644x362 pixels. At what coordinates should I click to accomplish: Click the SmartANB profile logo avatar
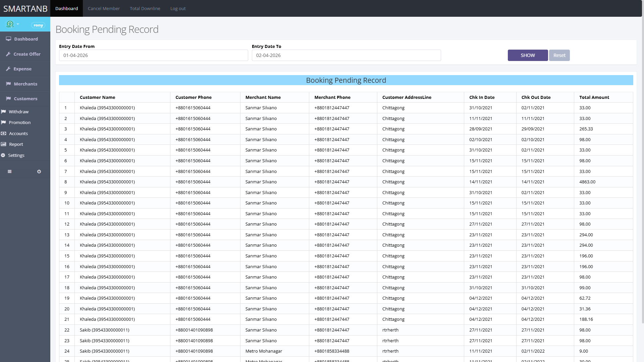pos(10,24)
